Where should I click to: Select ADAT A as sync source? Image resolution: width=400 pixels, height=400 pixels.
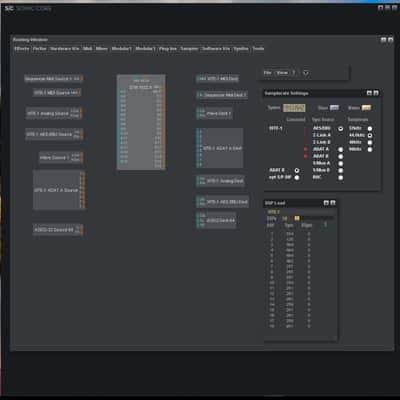pyautogui.click(x=341, y=149)
